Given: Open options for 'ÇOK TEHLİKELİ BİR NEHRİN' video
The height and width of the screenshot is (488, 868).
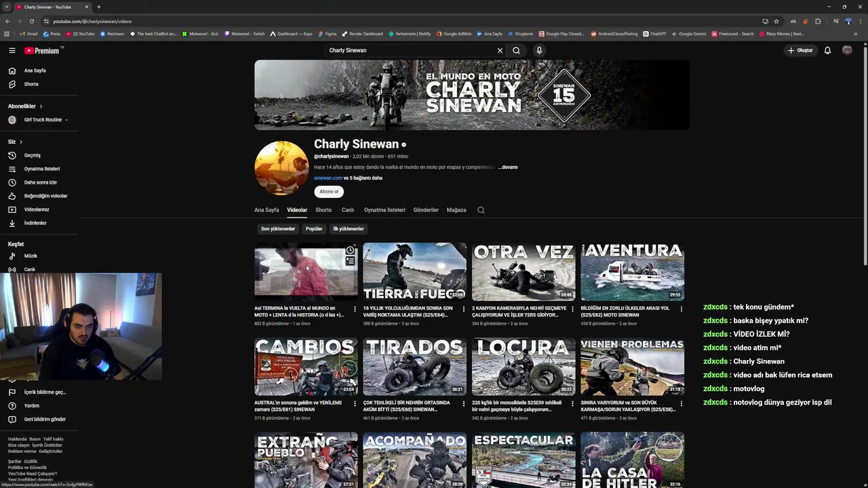Looking at the screenshot, I should 464,403.
